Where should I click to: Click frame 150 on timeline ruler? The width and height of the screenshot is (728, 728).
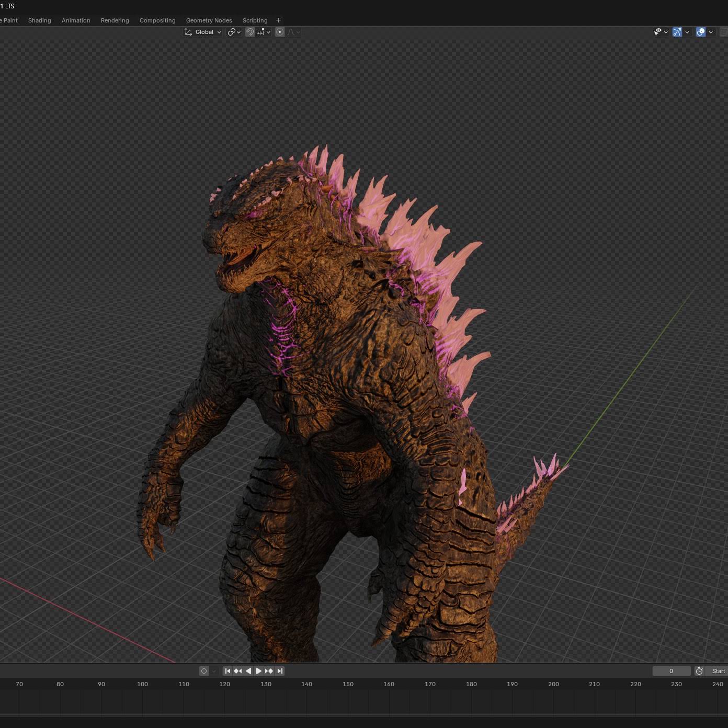[348, 684]
